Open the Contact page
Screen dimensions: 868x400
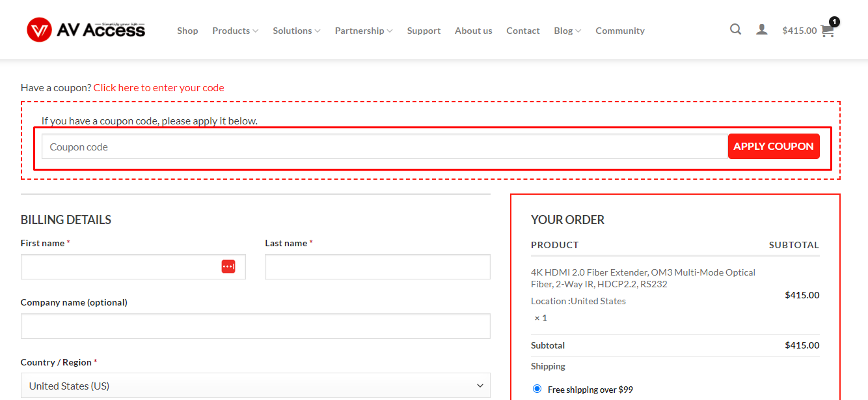tap(523, 31)
